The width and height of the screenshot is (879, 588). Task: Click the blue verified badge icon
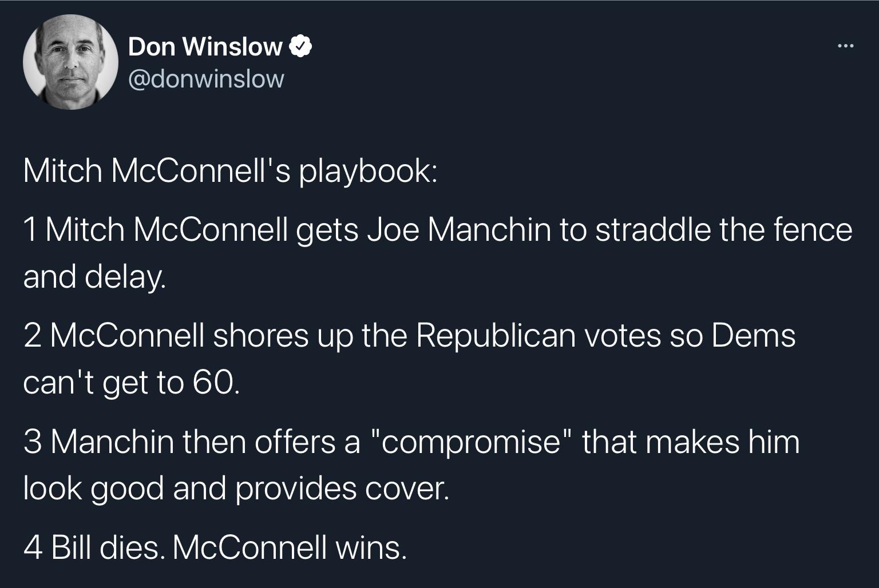click(302, 47)
